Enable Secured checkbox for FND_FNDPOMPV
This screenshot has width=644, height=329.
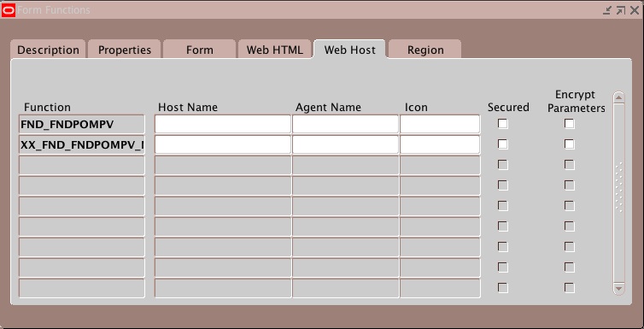coord(503,124)
